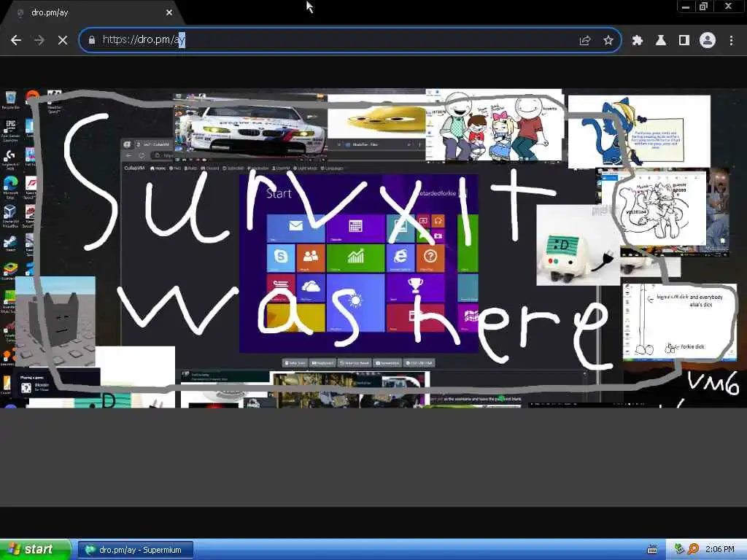Open the three-dot browser menu
The width and height of the screenshot is (747, 560).
(731, 41)
